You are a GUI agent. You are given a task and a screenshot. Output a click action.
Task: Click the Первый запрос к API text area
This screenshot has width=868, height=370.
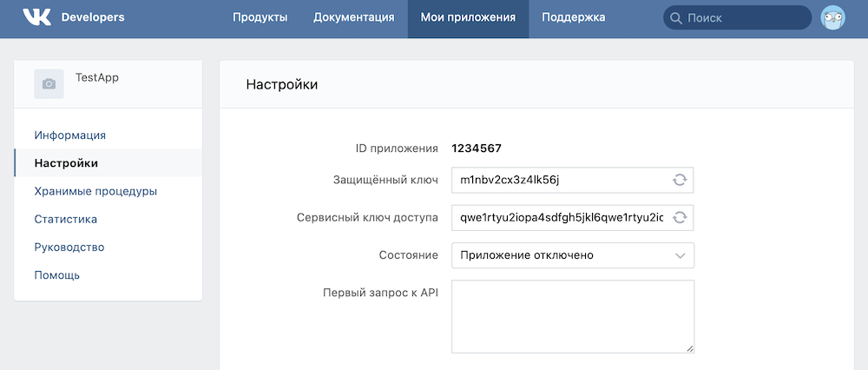click(572, 316)
